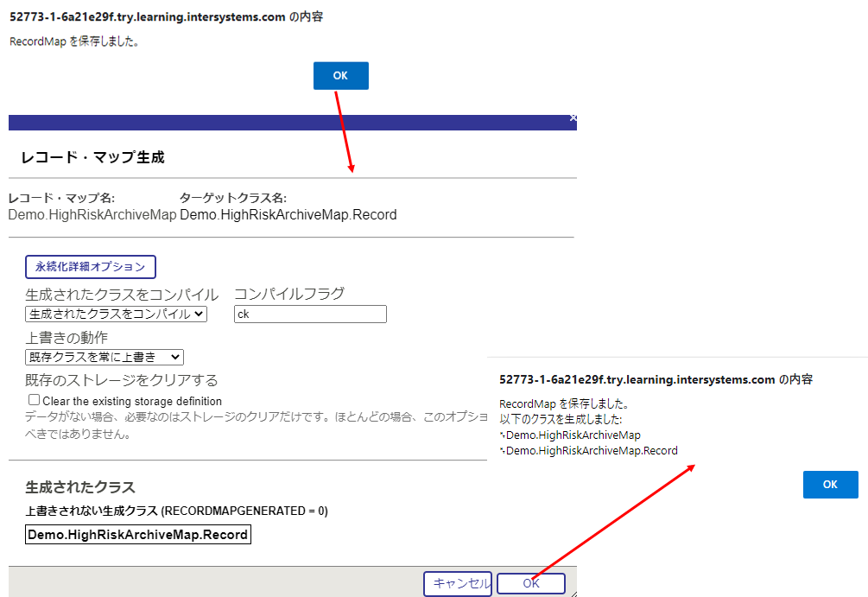Open 永続化詳細オプション settings
This screenshot has height=597, width=868.
click(x=91, y=266)
